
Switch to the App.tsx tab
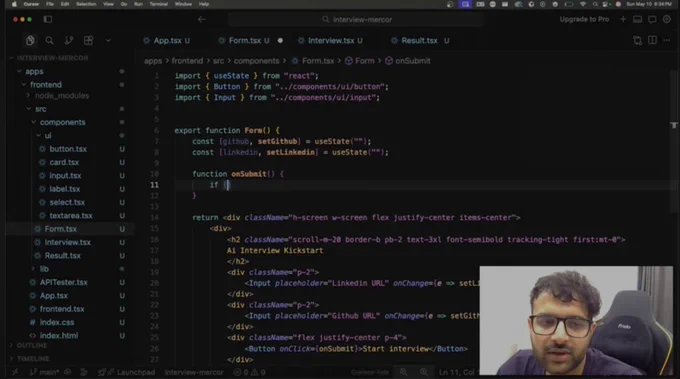pos(167,40)
